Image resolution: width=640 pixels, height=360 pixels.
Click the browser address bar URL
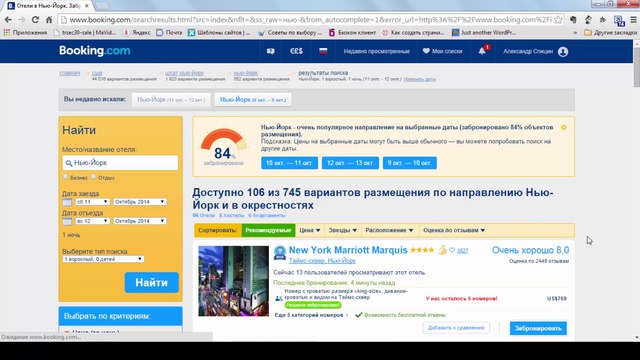pos(310,20)
